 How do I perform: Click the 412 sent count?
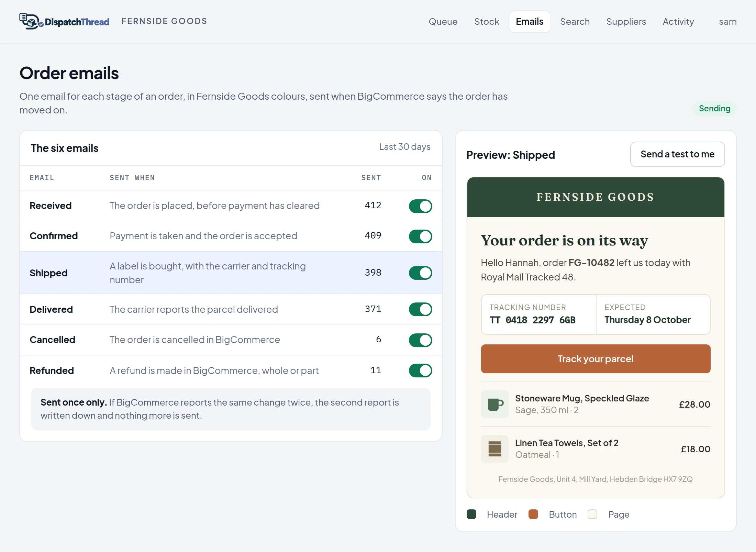[373, 205]
